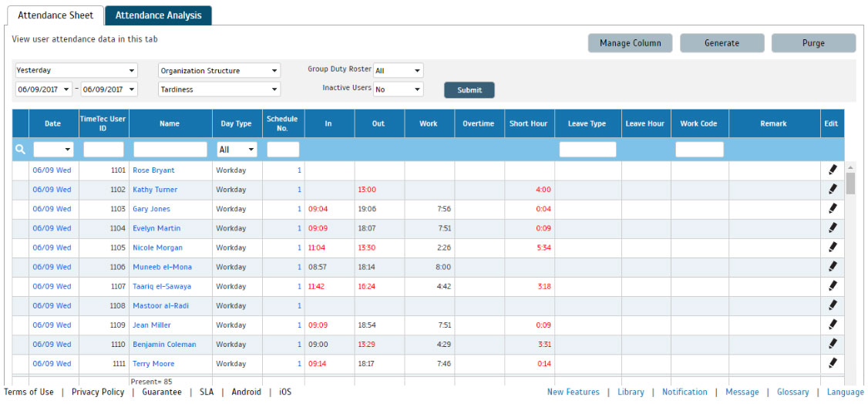Click the edit pencil for Rose Bryant
This screenshot has height=404, width=868.
point(833,170)
